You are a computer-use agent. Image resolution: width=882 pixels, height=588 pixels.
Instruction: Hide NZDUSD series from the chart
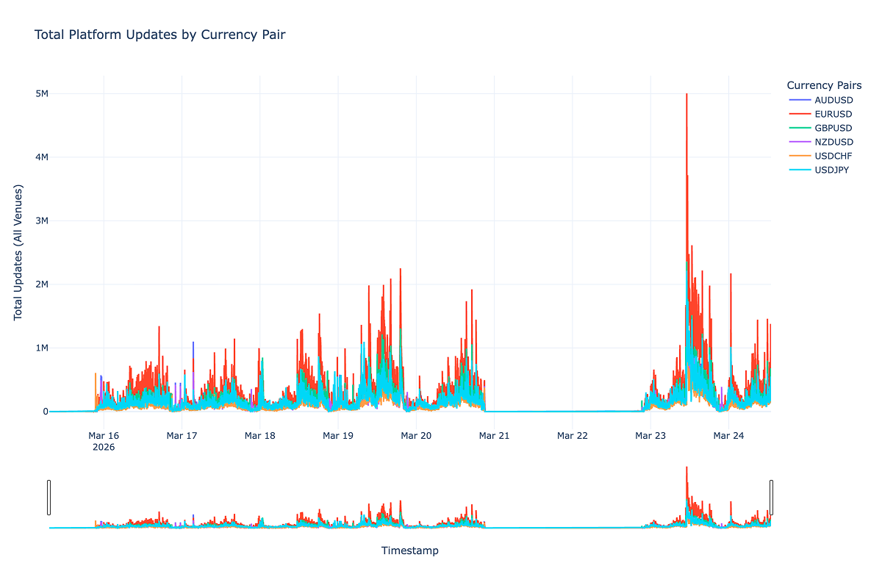pos(833,142)
